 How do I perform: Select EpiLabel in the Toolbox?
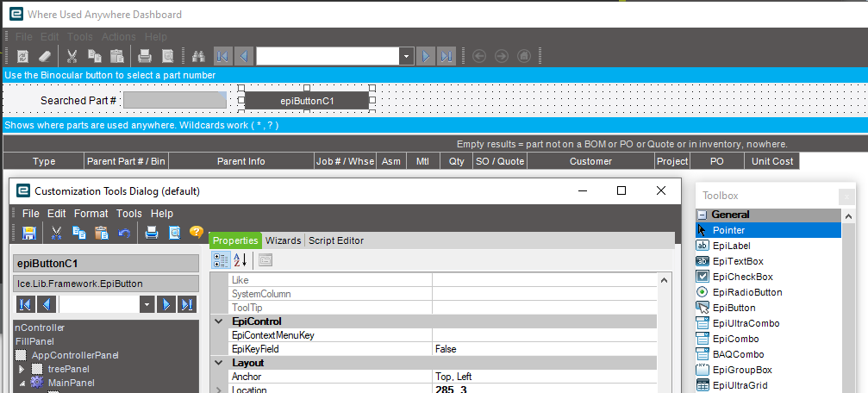[x=768, y=246]
